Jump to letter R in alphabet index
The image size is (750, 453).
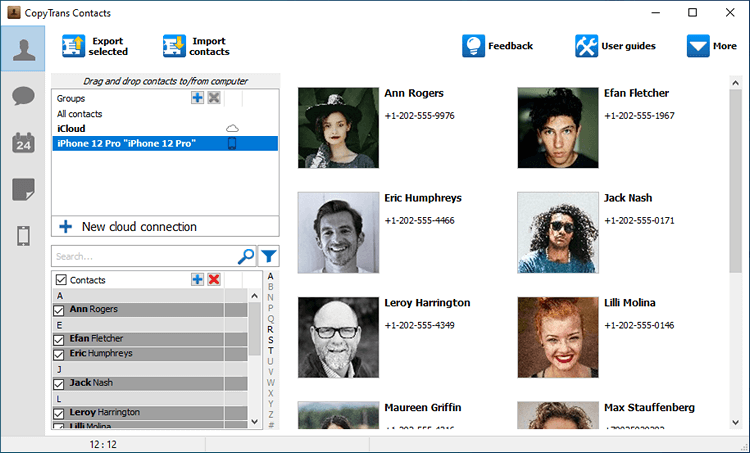[x=270, y=330]
